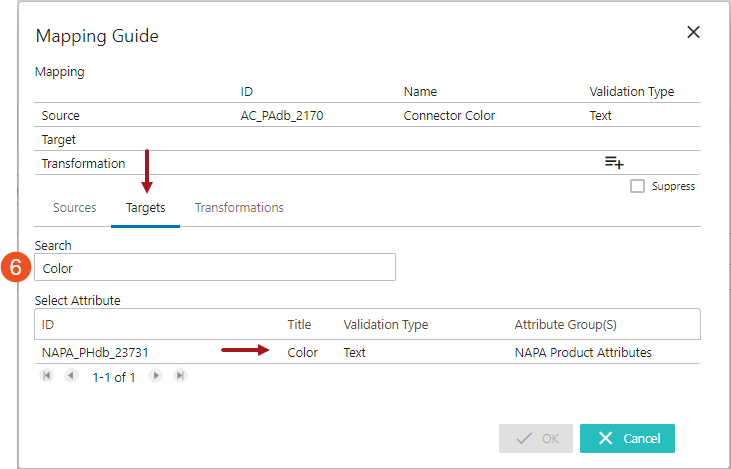731x469 pixels.
Task: Enable the Suppress checkbox
Action: tap(638, 186)
